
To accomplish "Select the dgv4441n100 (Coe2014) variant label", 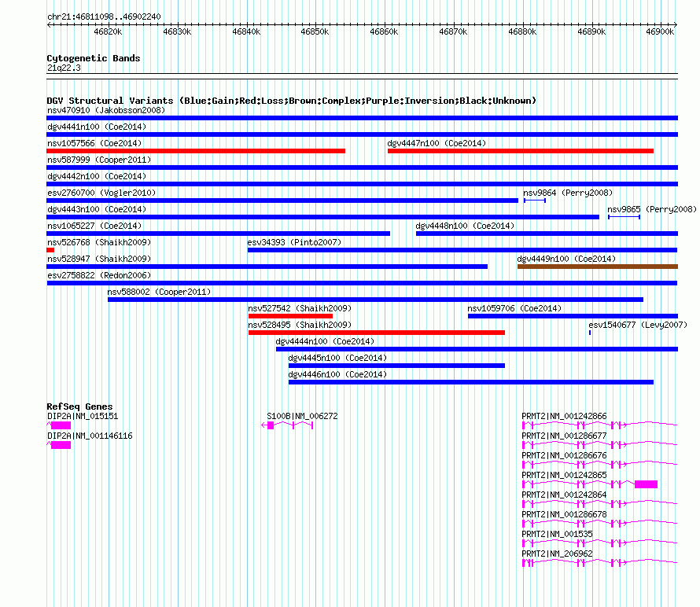I will click(x=97, y=127).
